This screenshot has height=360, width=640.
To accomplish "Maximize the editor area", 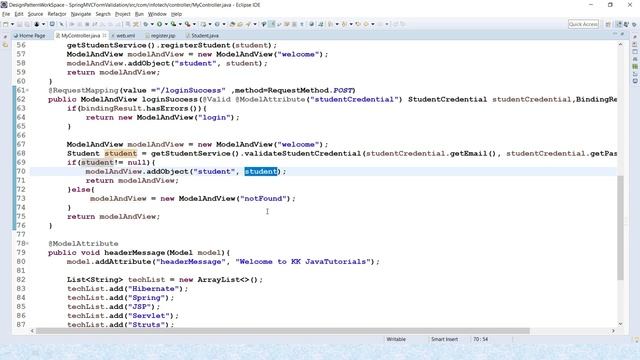I will pos(622,34).
